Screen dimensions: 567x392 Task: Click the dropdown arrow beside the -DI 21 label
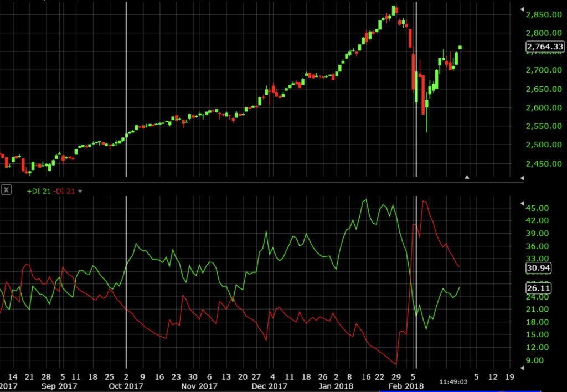point(79,190)
